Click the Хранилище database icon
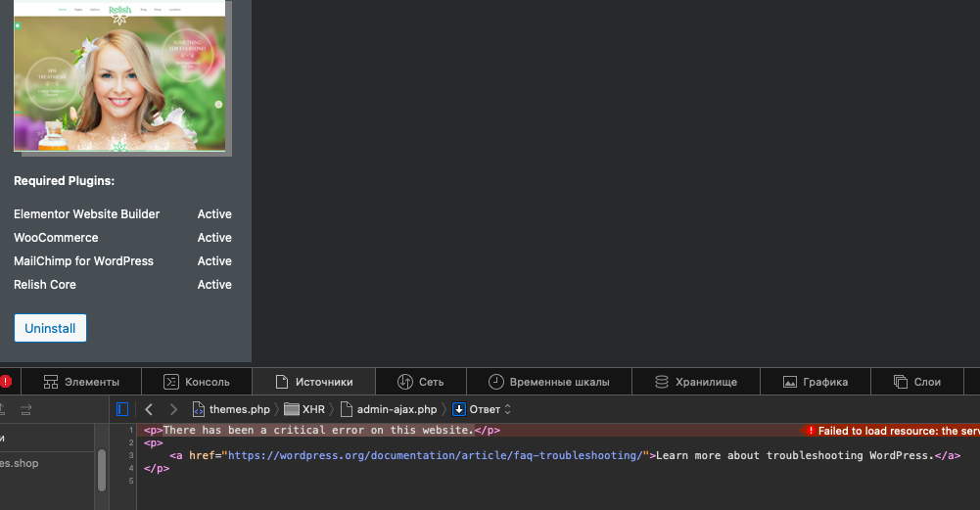The width and height of the screenshot is (980, 510). 661,382
